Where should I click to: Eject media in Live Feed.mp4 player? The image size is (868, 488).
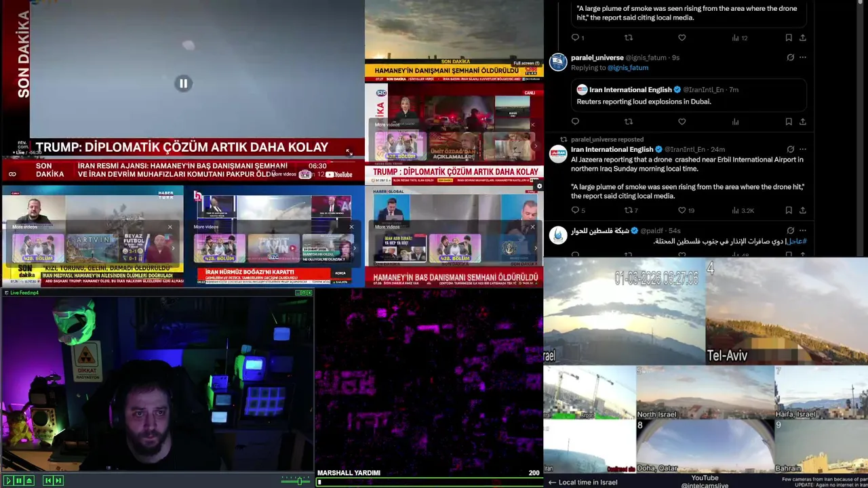coord(29,481)
